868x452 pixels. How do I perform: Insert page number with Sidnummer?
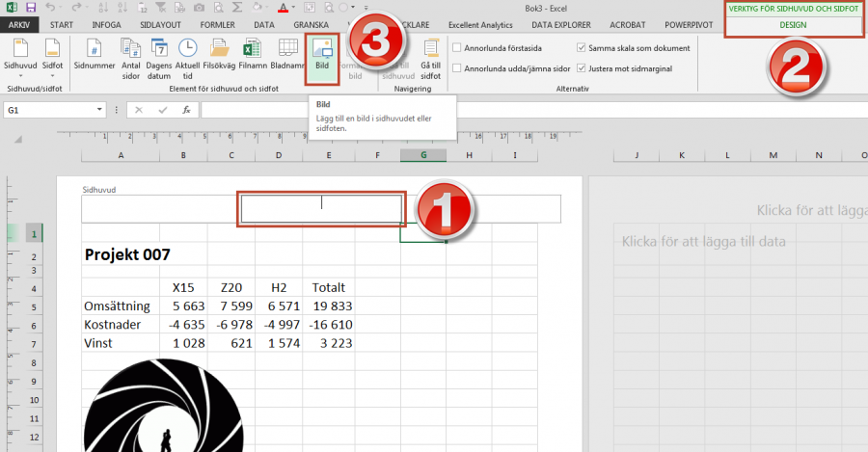pyautogui.click(x=95, y=54)
